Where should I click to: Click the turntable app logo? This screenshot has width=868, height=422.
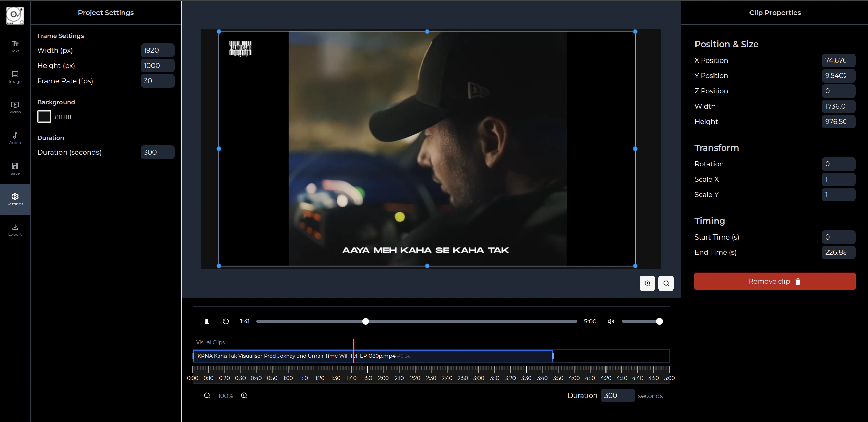tap(15, 15)
